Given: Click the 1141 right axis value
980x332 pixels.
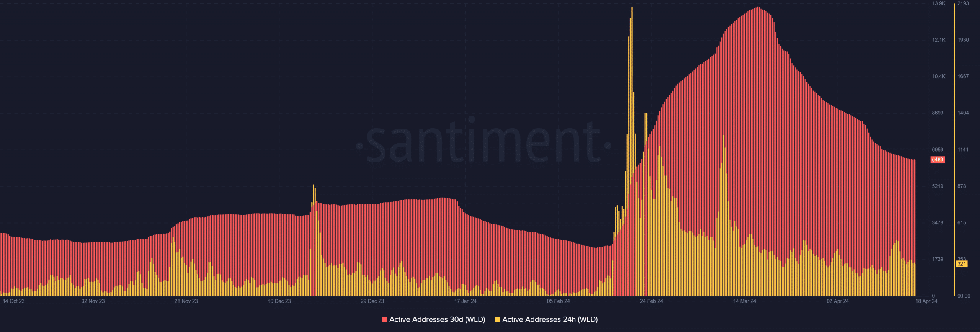Looking at the screenshot, I should point(963,150).
